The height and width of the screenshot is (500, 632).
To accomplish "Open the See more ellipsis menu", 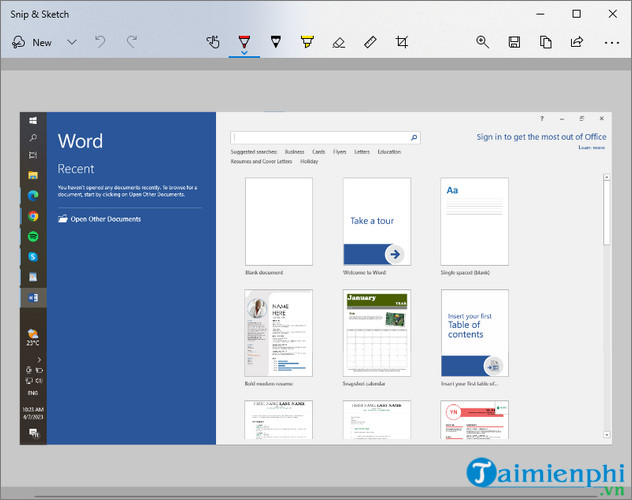I will pos(611,43).
